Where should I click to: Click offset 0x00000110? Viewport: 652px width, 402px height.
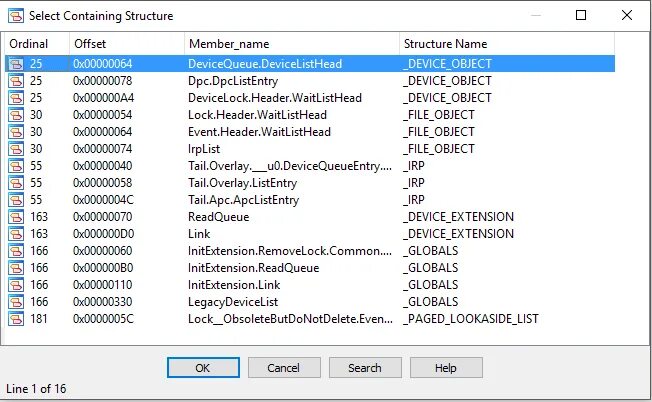tap(103, 285)
